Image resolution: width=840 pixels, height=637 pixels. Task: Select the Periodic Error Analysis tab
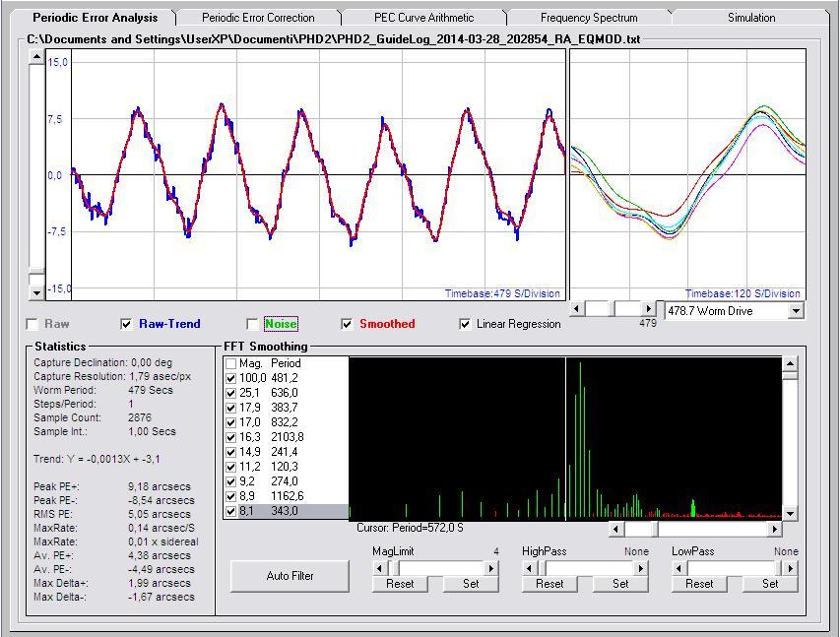click(95, 17)
